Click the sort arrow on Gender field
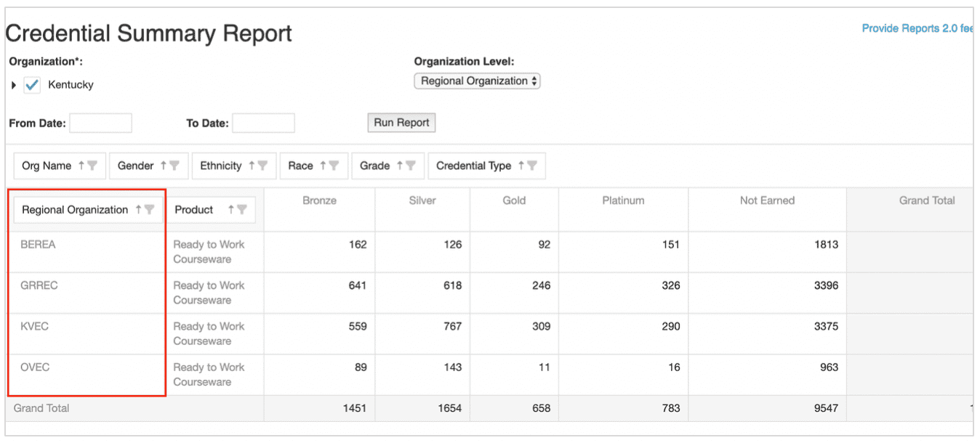 [x=164, y=166]
